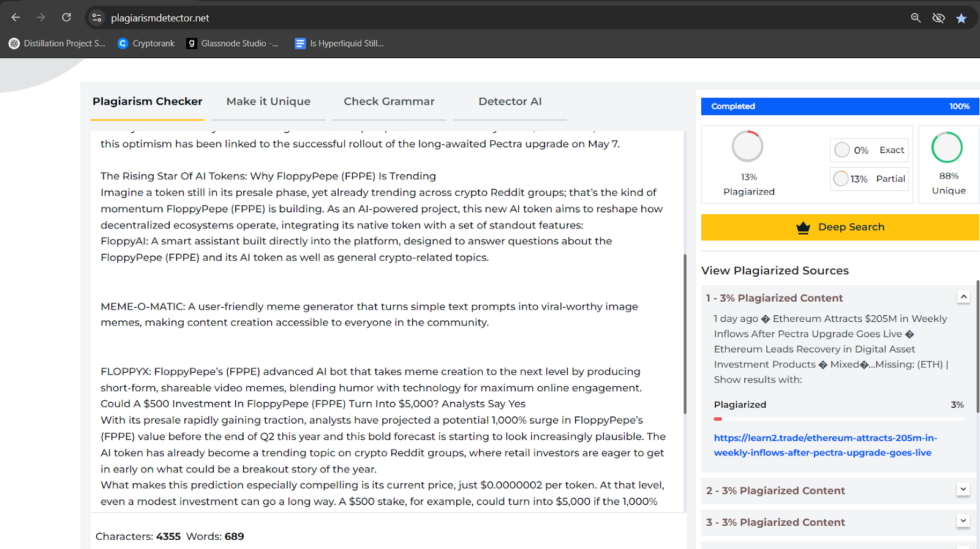980x549 pixels.
Task: Click the Characters: 4355 count text
Action: (x=138, y=537)
